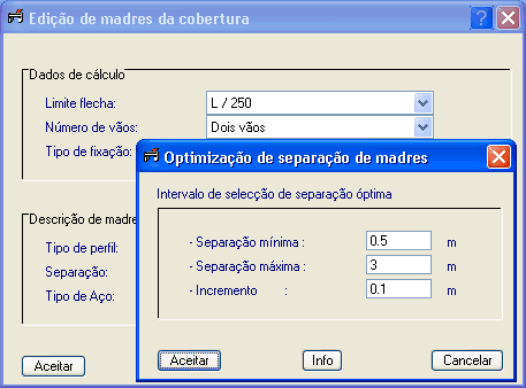The image size is (526, 388).
Task: Click the Tipo de Aço label
Action: point(80,296)
